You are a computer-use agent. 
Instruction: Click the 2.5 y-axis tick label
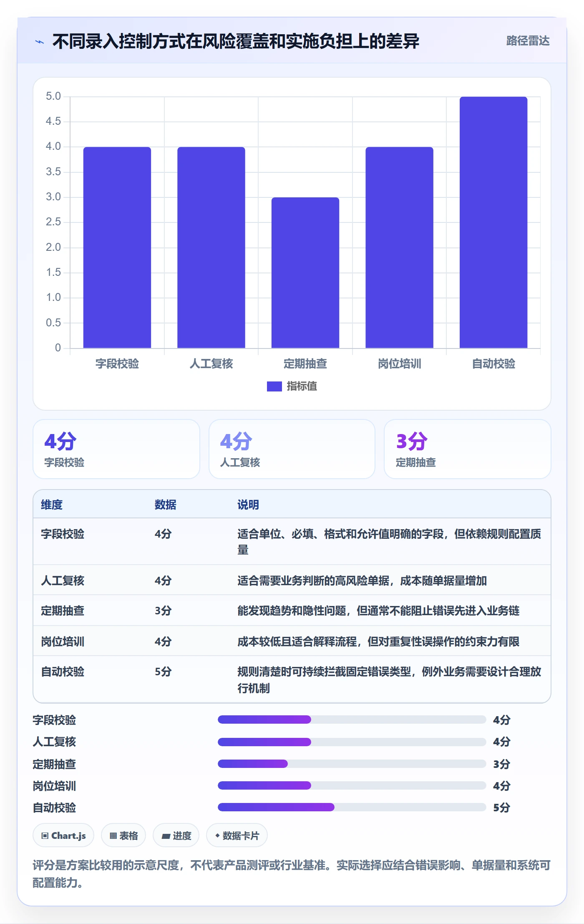(x=53, y=222)
